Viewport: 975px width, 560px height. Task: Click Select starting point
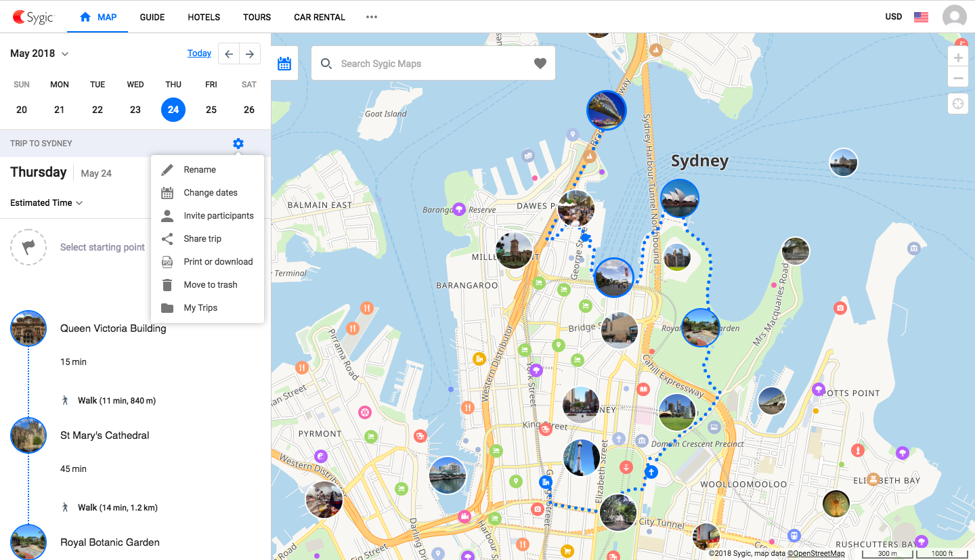coord(102,247)
